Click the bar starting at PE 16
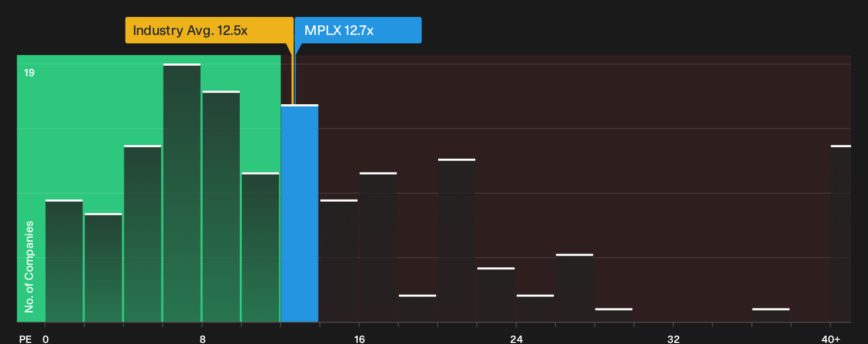 [378, 247]
